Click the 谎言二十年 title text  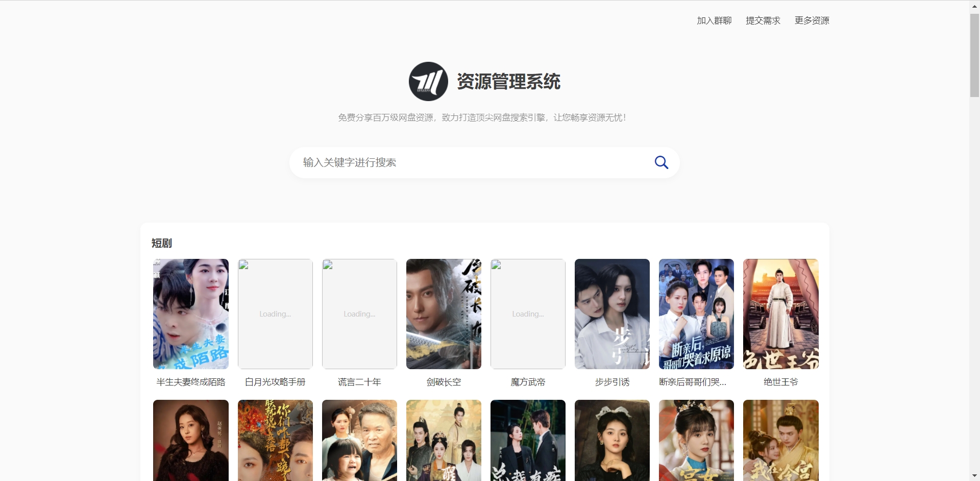click(359, 382)
